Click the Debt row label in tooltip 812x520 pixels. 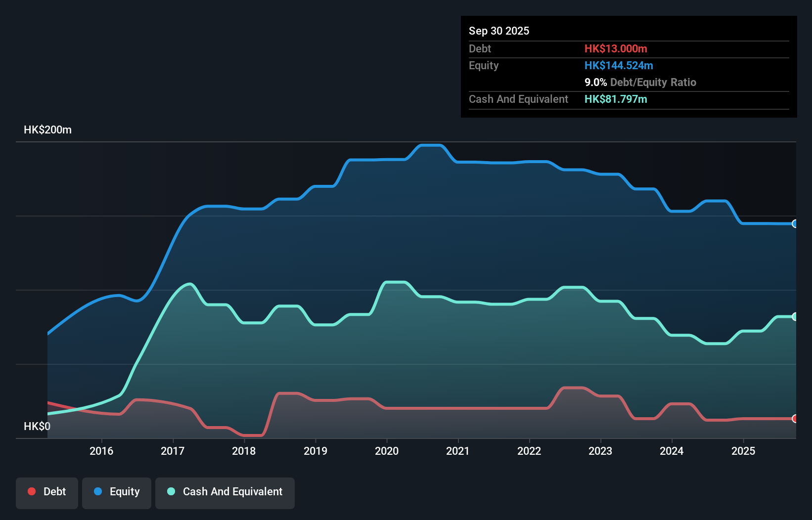pos(480,48)
